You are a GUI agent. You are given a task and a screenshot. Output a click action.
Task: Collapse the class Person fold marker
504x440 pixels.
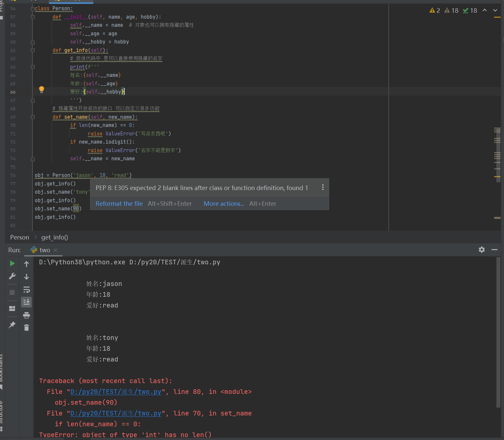33,9
